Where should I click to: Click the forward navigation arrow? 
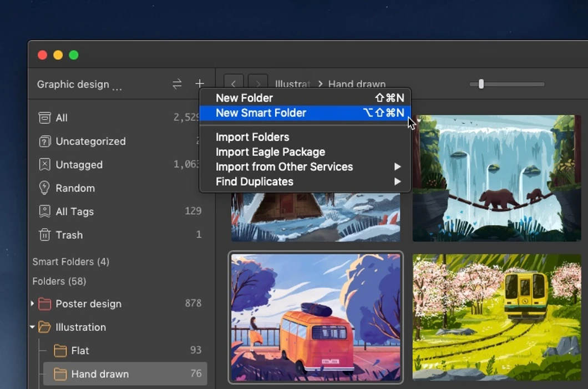pyautogui.click(x=257, y=84)
